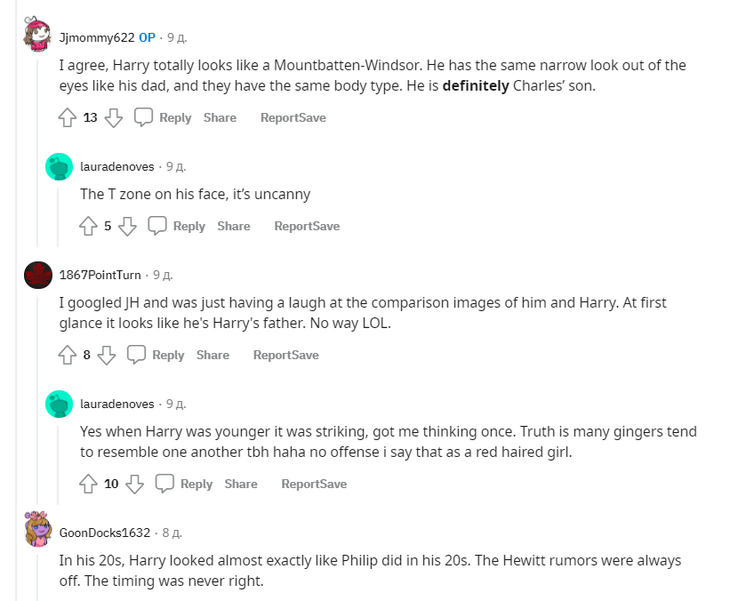Reply to Jjmommy622's comment
The height and width of the screenshot is (601, 730).
click(163, 118)
